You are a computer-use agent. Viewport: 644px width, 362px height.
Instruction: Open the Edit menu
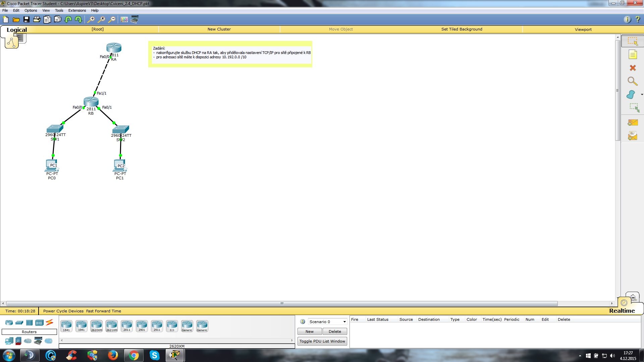click(x=16, y=10)
